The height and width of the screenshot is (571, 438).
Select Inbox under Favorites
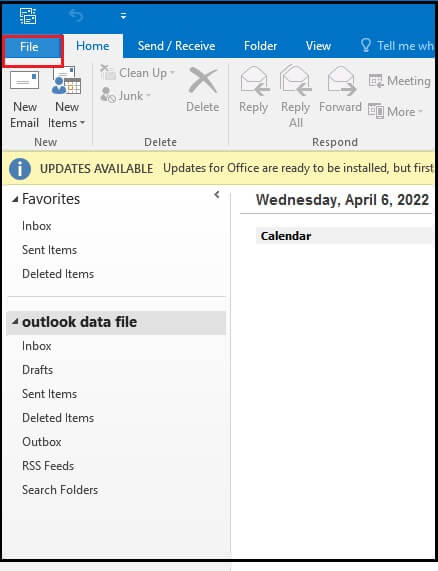[36, 226]
